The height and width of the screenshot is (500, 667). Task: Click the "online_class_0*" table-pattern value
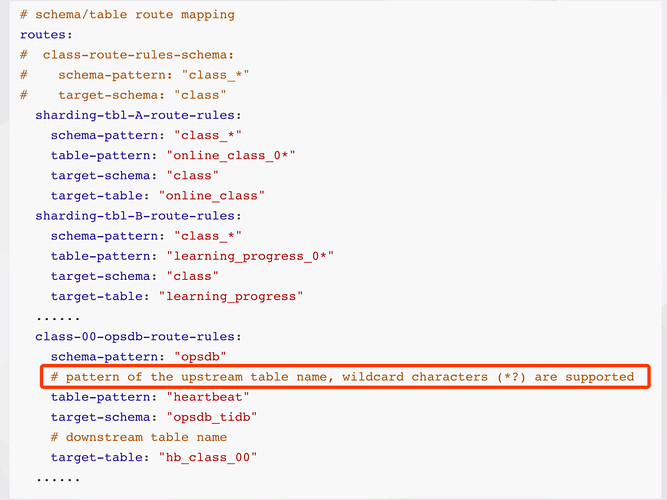click(x=231, y=155)
